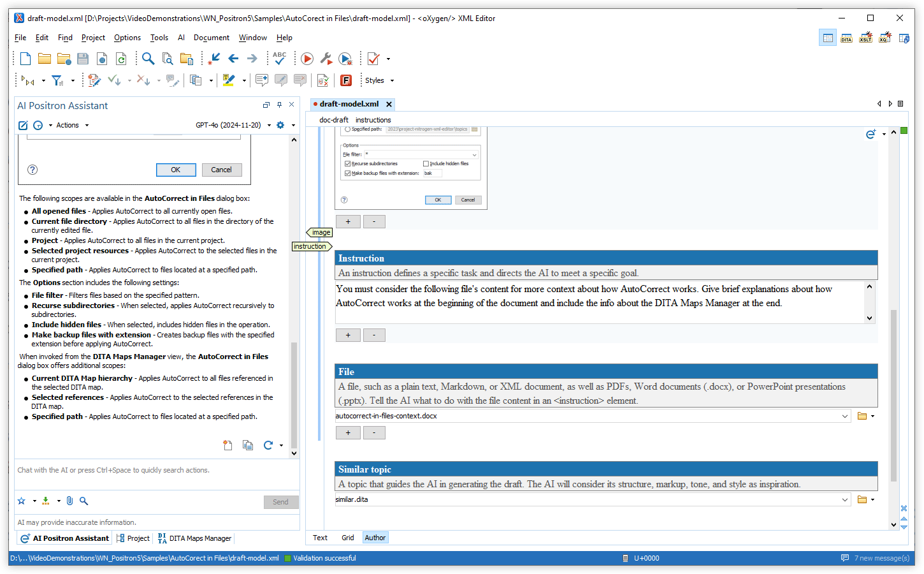Switch editor to Grid mode
The height and width of the screenshot is (574, 924).
coord(347,538)
